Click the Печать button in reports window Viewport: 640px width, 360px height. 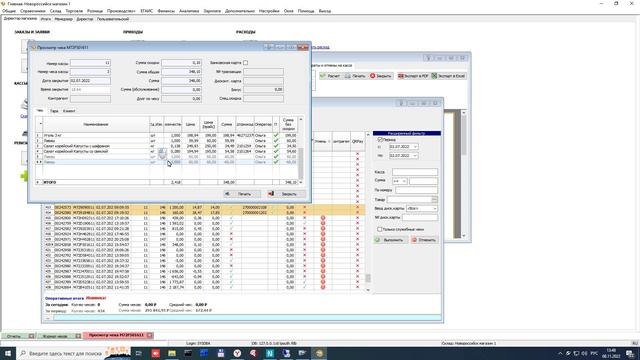click(355, 76)
